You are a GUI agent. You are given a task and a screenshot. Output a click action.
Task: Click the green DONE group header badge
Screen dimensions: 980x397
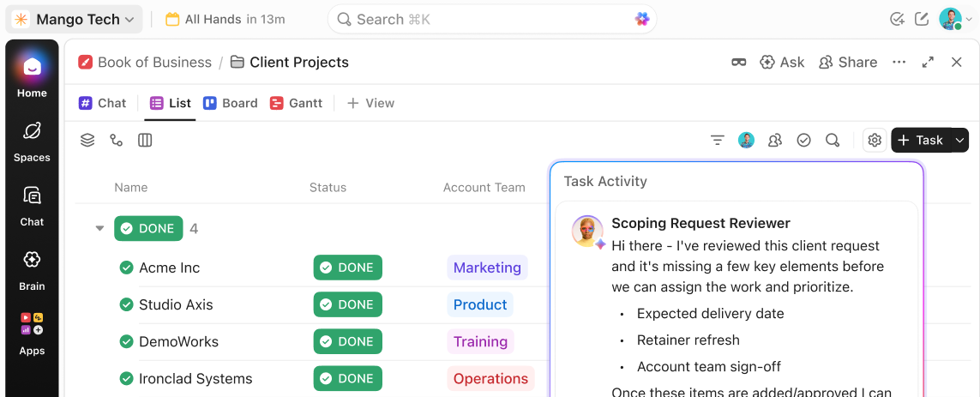pyautogui.click(x=148, y=229)
